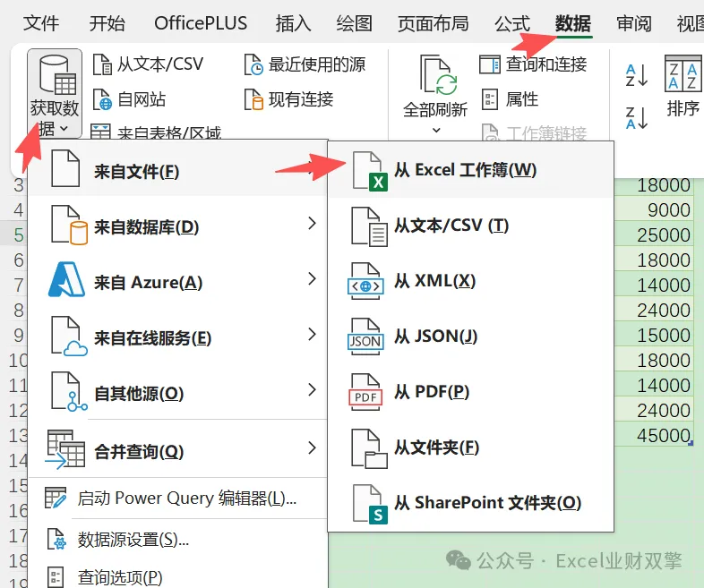Viewport: 704px width, 588px height.
Task: Select row header 5
Action: [x=14, y=235]
